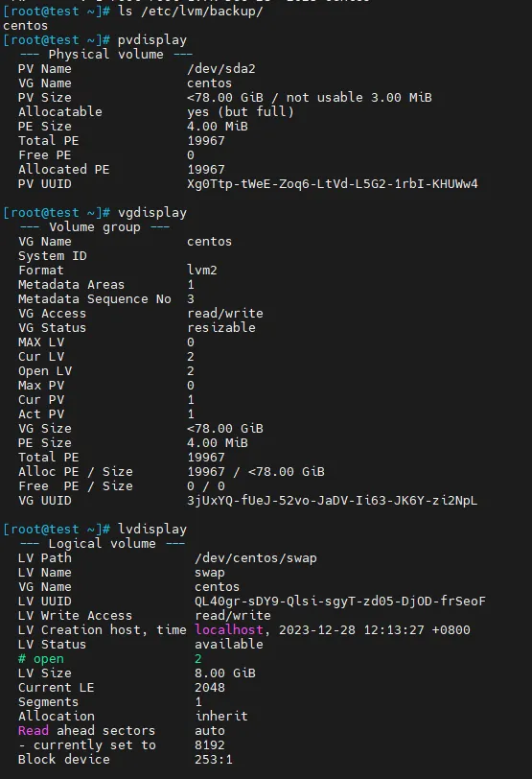The height and width of the screenshot is (779, 532).
Task: Click the LV Size value 8.00 GiB
Action: (225, 673)
